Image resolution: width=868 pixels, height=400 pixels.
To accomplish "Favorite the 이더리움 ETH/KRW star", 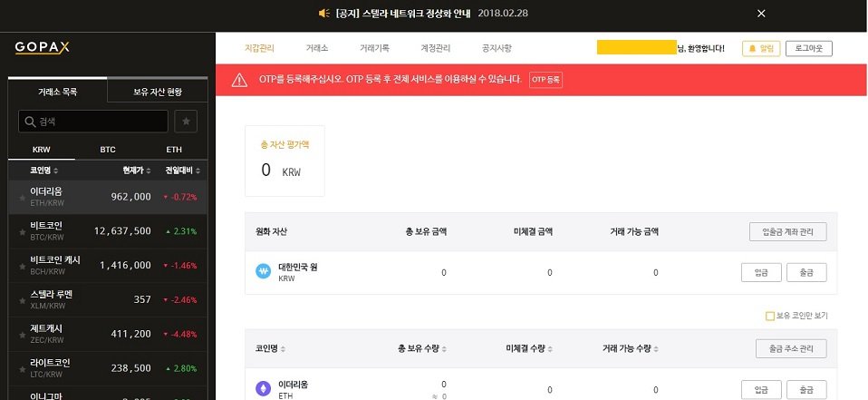I will point(22,198).
